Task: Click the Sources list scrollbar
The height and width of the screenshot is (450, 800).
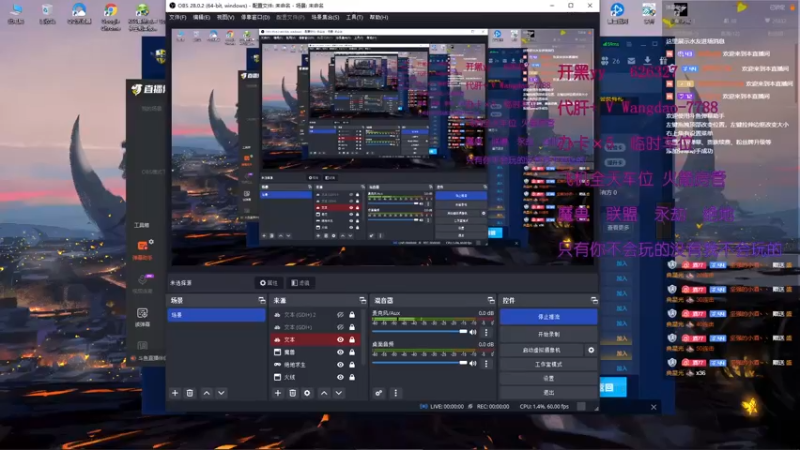Action: 364,337
